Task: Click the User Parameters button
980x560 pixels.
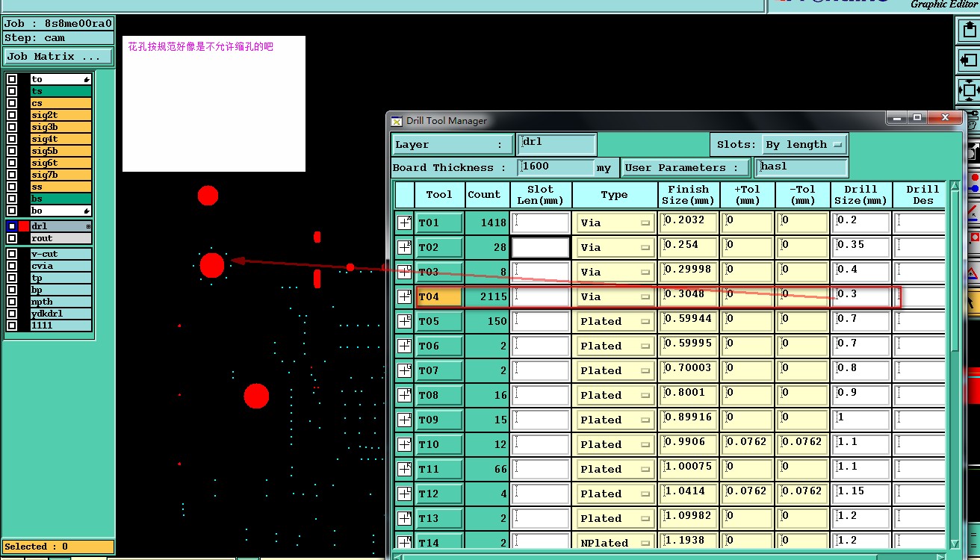Action: [686, 168]
